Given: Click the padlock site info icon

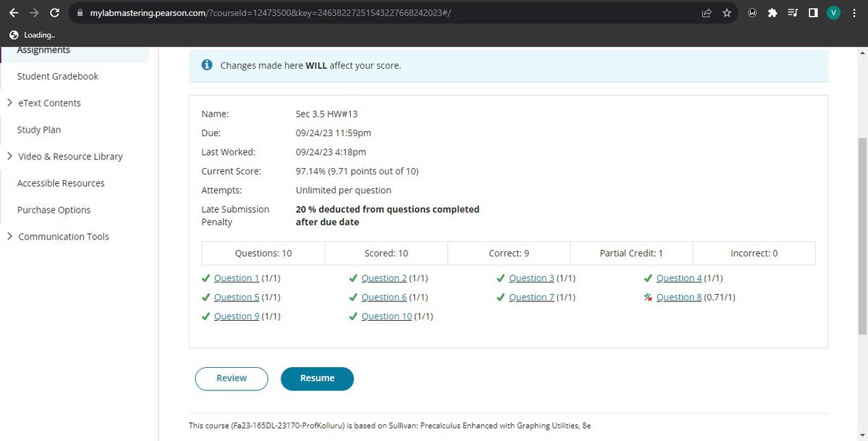Looking at the screenshot, I should pos(80,13).
